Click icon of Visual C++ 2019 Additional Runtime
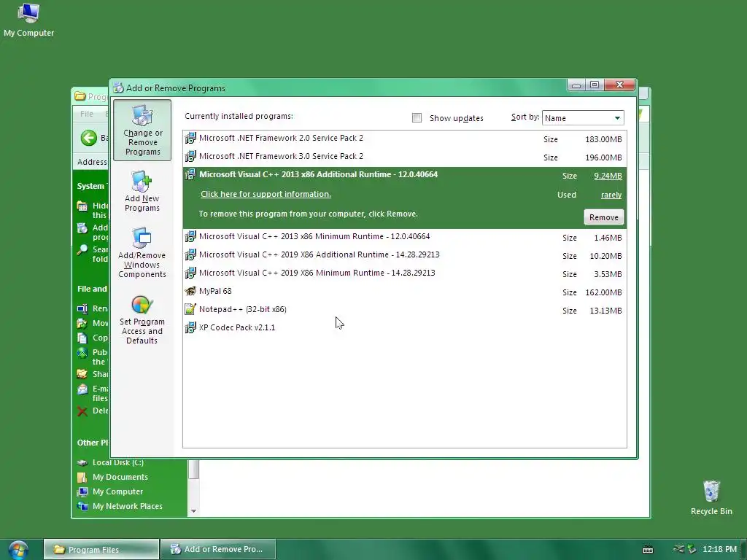Screen dimensions: 747x560 (x=190, y=254)
